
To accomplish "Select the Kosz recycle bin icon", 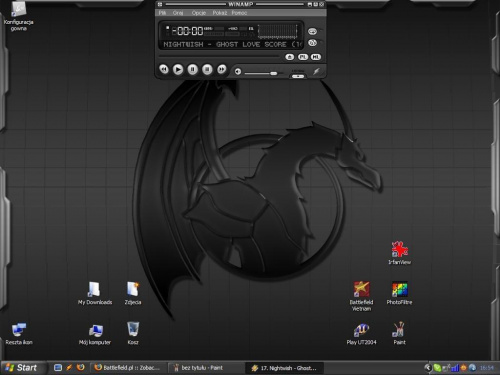I will [133, 333].
